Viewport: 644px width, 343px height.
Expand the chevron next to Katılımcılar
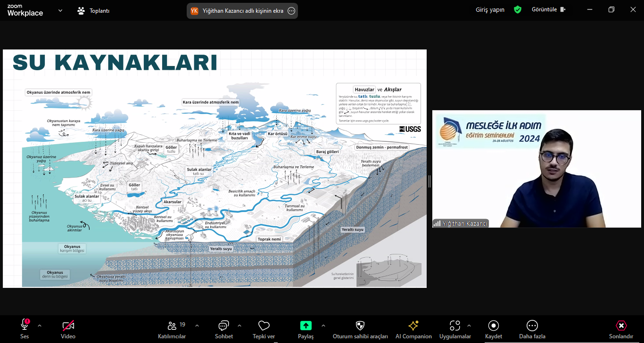(197, 326)
